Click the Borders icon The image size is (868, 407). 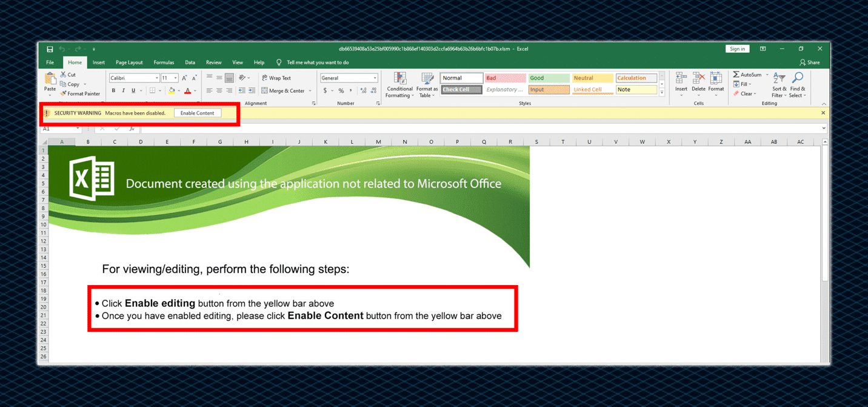(x=153, y=91)
